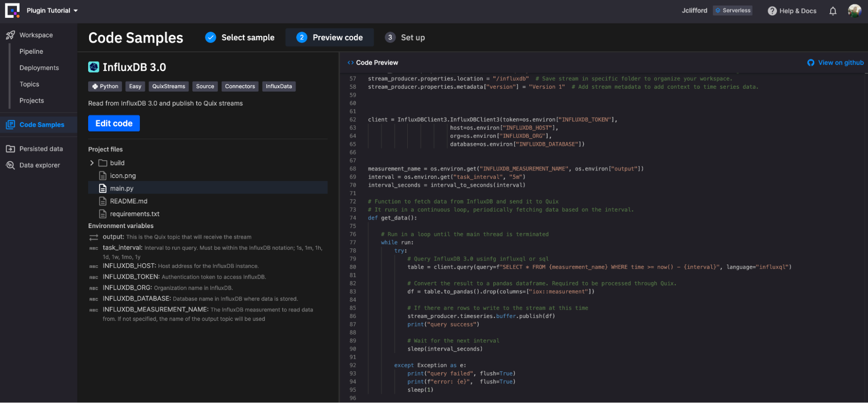Click the Workspace rocket icon

pyautogui.click(x=10, y=35)
